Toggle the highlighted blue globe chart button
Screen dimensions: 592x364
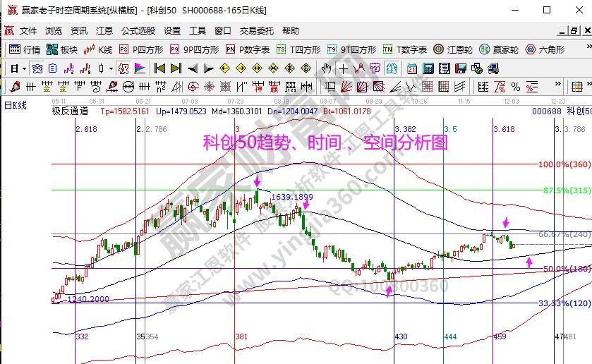[37, 68]
